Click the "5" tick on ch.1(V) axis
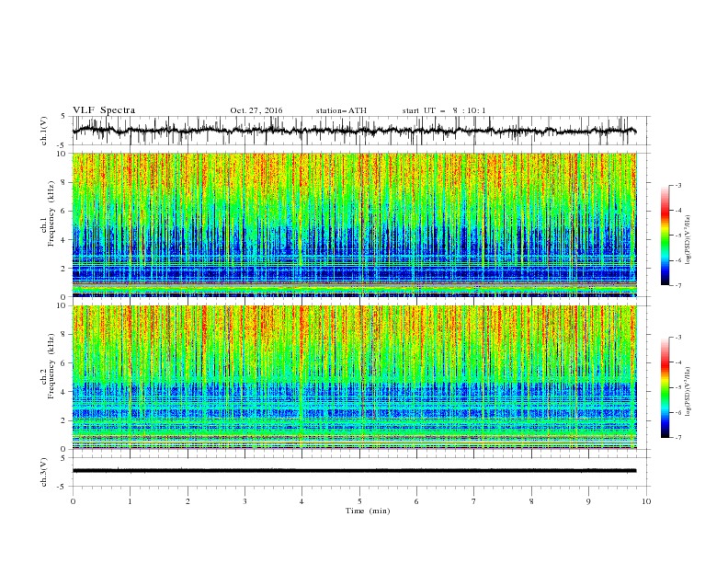 [63, 116]
